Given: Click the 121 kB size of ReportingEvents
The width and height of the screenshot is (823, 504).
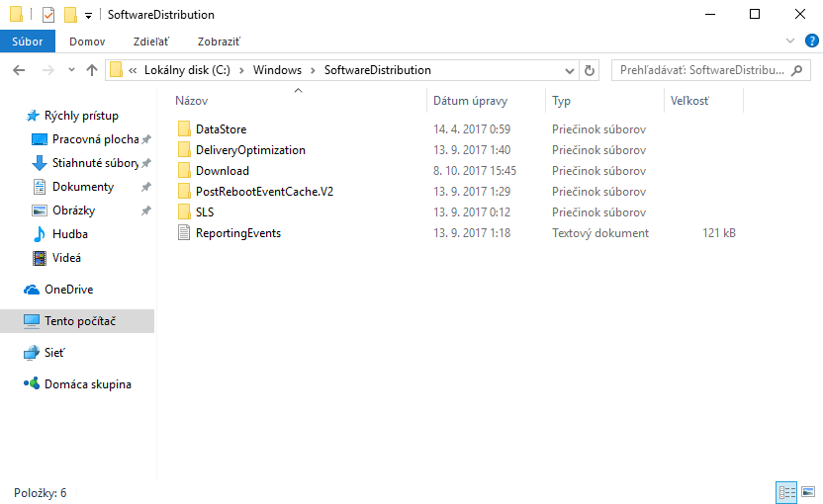Looking at the screenshot, I should 718,233.
